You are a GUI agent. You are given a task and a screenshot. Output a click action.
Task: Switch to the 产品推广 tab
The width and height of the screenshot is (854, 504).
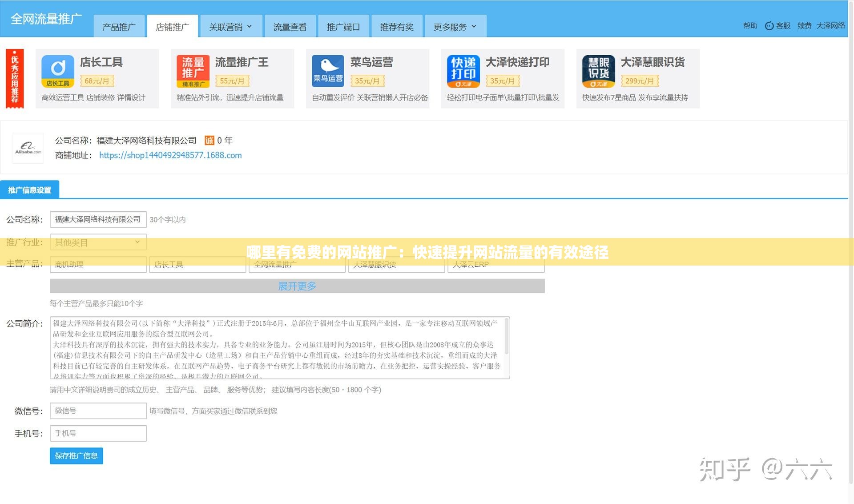pyautogui.click(x=119, y=27)
